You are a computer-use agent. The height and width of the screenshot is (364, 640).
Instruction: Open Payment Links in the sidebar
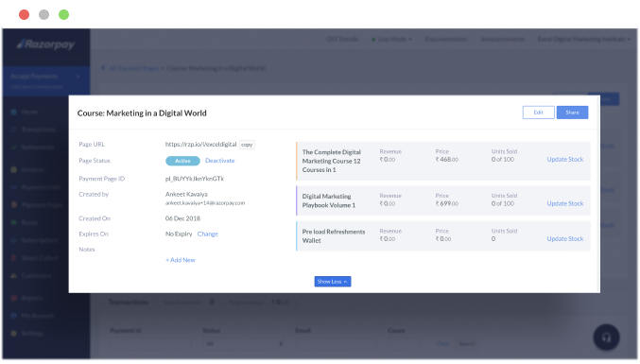point(41,187)
